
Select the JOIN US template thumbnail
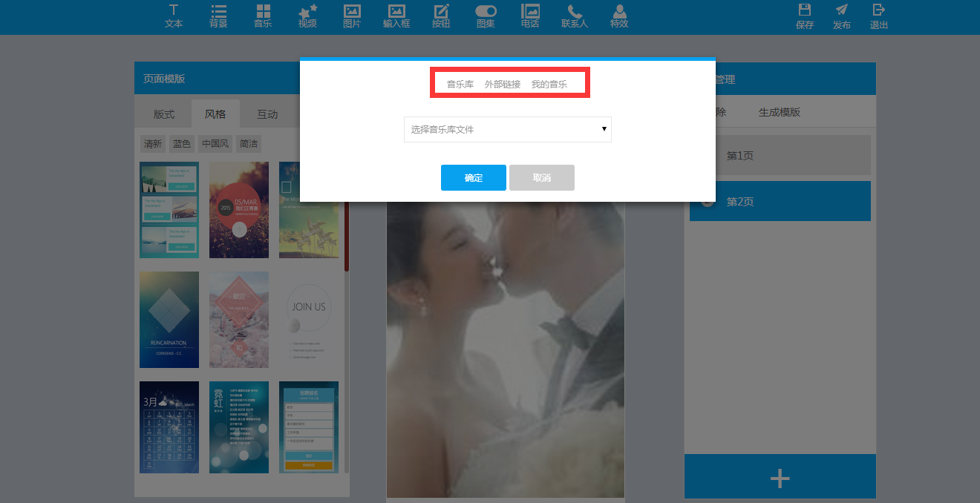308,319
